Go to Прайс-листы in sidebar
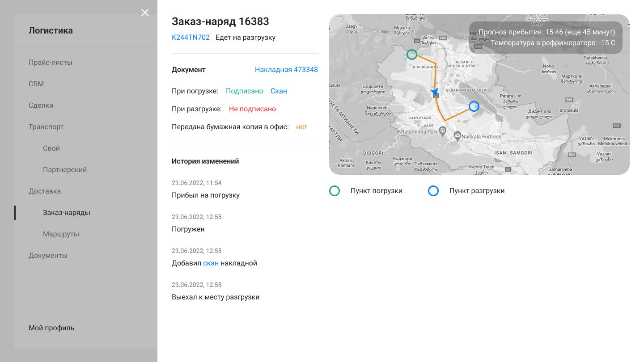The image size is (644, 362). click(51, 63)
